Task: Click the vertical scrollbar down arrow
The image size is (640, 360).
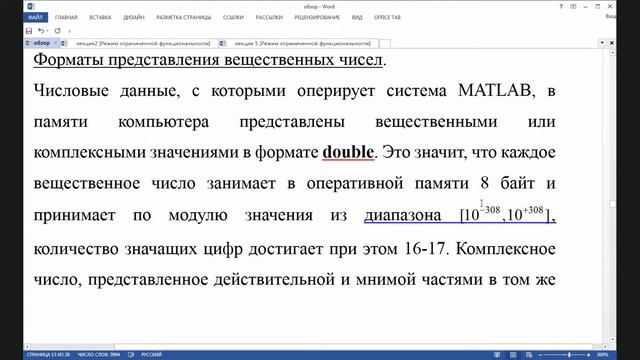Action: click(612, 339)
